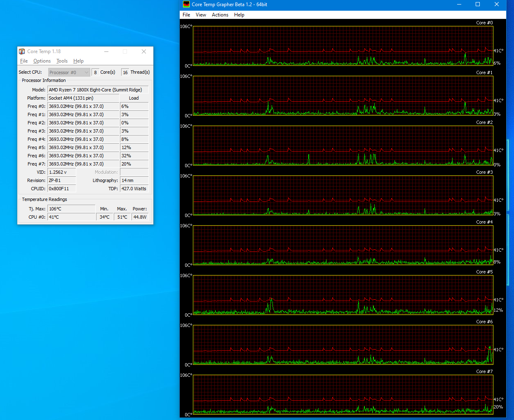This screenshot has height=420, width=514.
Task: Click the Core #7 temperature graph
Action: [x=343, y=394]
